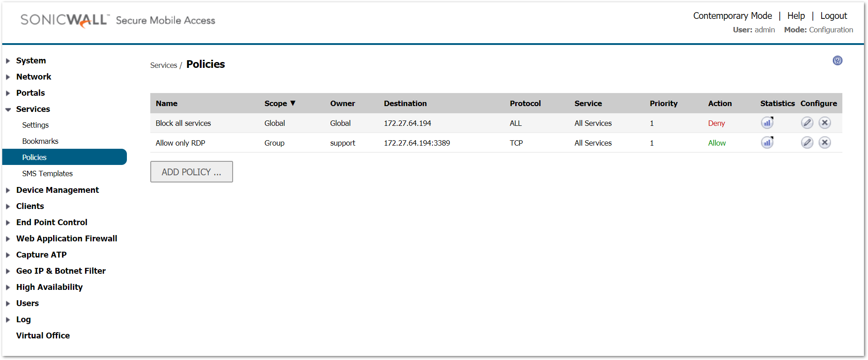Screen dimensions: 868x360
Task: Open the page help question mark icon
Action: coord(837,60)
